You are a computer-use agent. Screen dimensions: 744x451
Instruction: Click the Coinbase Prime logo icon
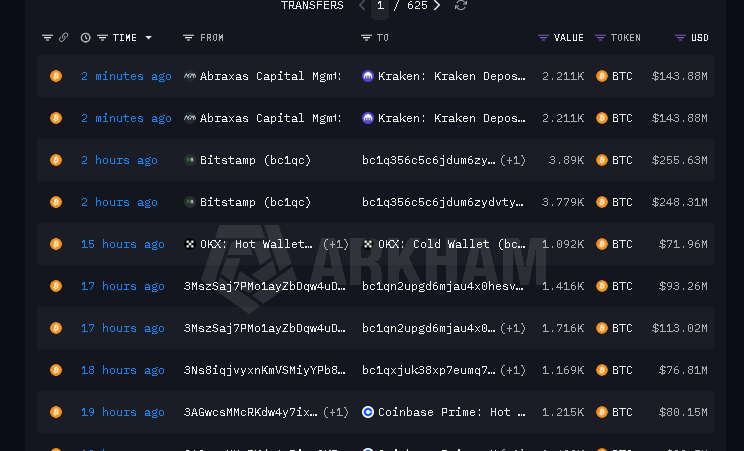[x=368, y=412]
